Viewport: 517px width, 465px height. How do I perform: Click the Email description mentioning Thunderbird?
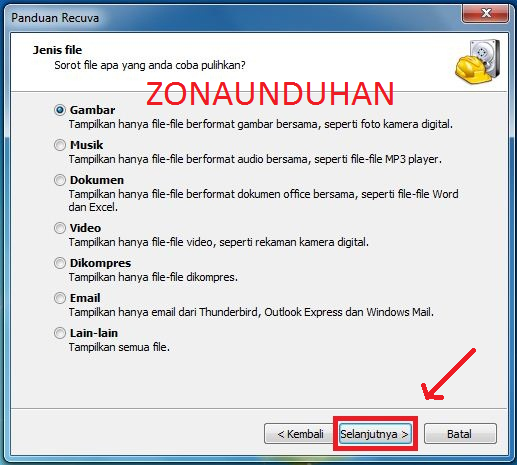[251, 312]
